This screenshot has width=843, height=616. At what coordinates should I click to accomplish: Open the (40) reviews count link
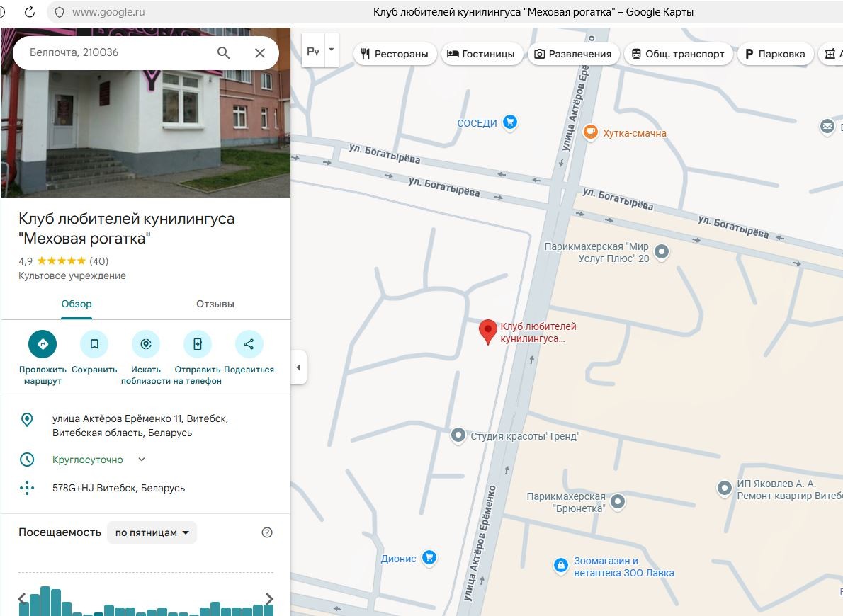[99, 261]
